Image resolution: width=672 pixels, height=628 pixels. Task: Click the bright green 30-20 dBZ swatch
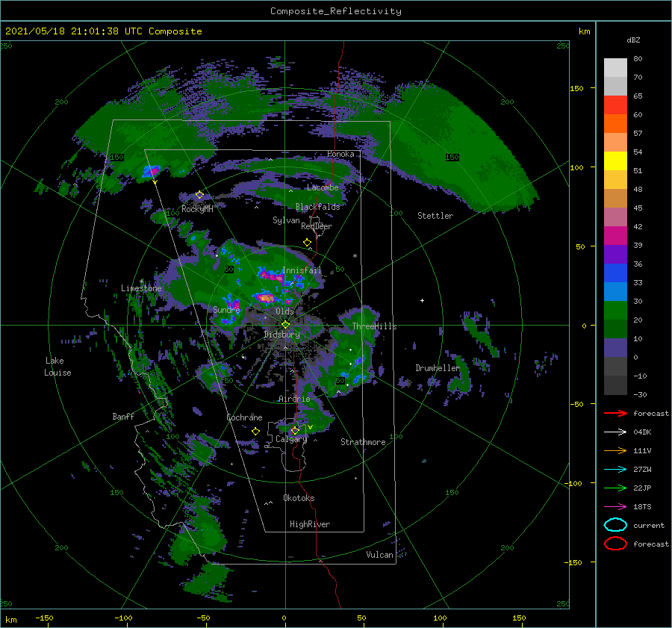pyautogui.click(x=615, y=311)
